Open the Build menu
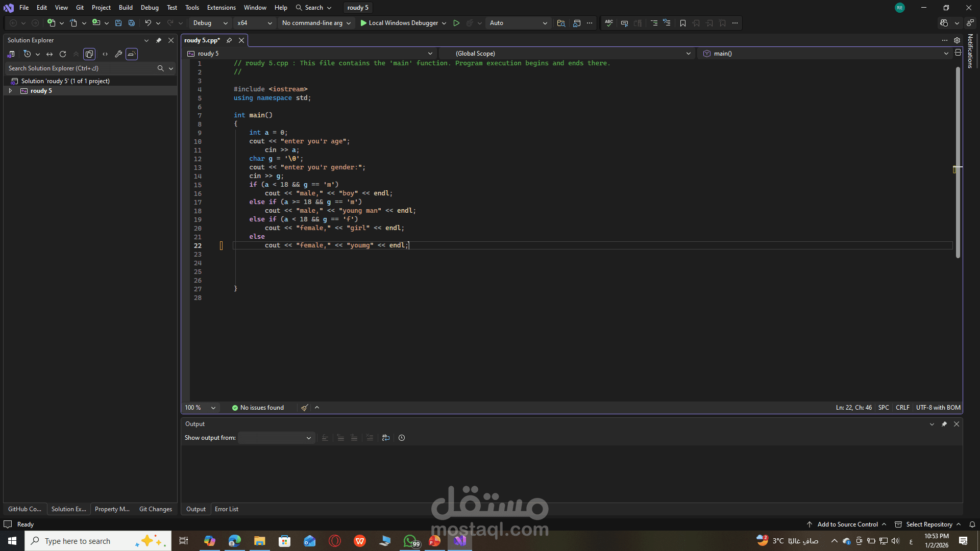The image size is (980, 551). [x=126, y=8]
